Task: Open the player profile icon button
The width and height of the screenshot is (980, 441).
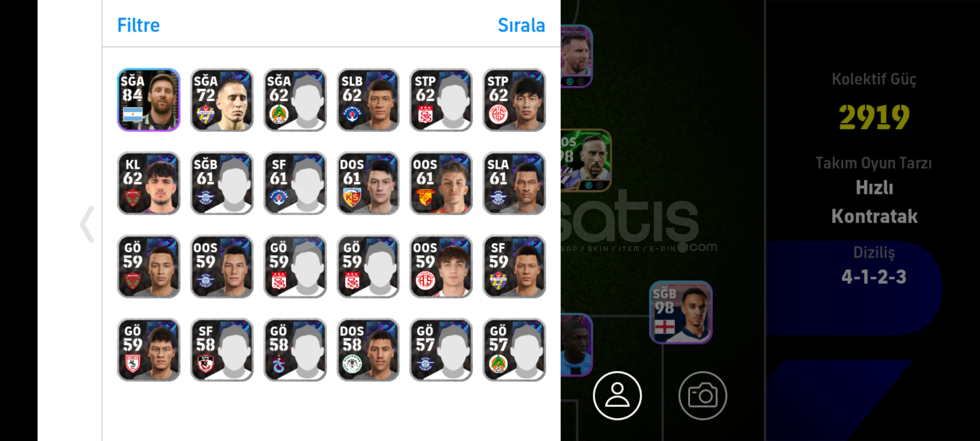Action: pyautogui.click(x=617, y=395)
